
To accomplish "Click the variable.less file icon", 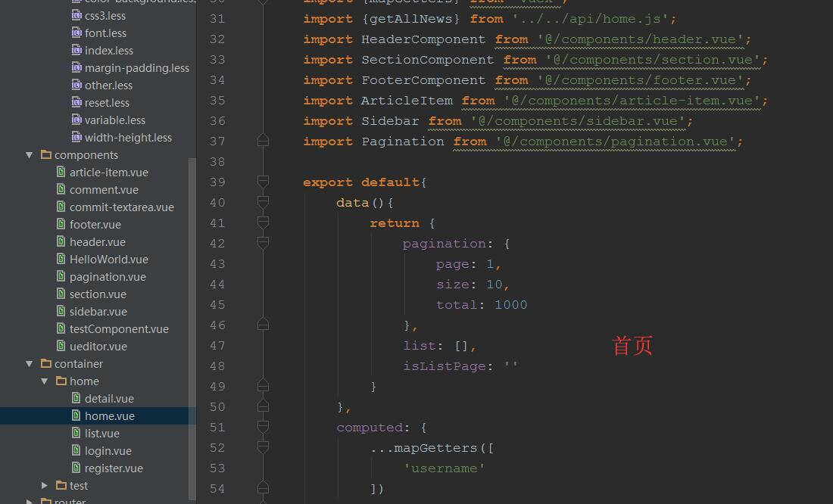I will pyautogui.click(x=76, y=120).
